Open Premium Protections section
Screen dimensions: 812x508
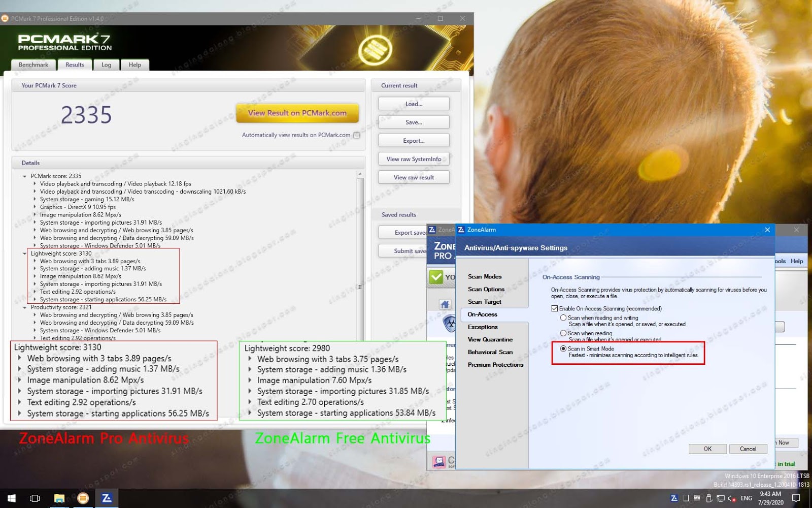point(495,365)
